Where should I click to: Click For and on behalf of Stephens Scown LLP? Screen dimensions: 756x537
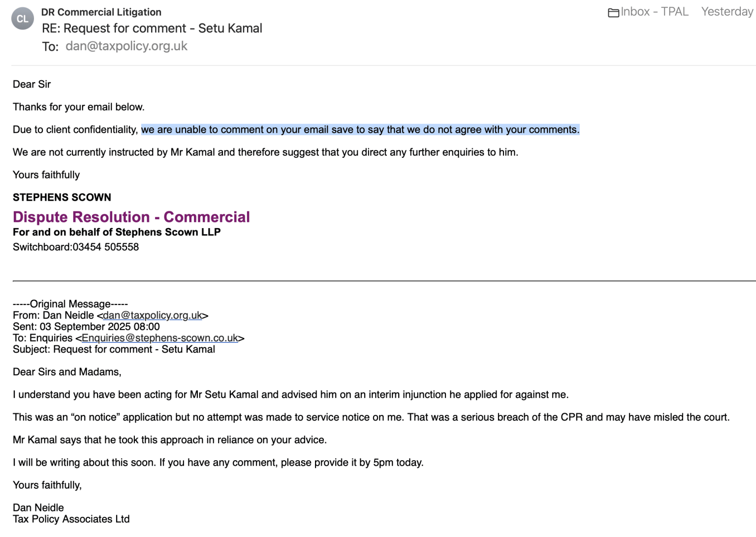(117, 232)
